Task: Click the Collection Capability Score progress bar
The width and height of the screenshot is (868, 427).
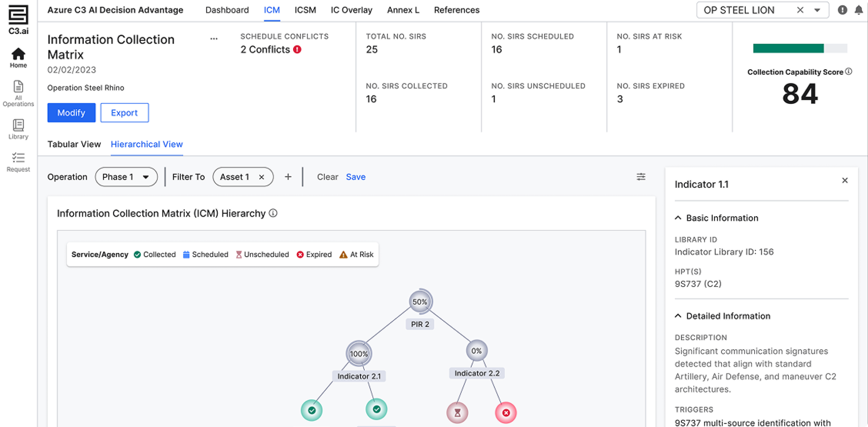Action: pyautogui.click(x=800, y=48)
